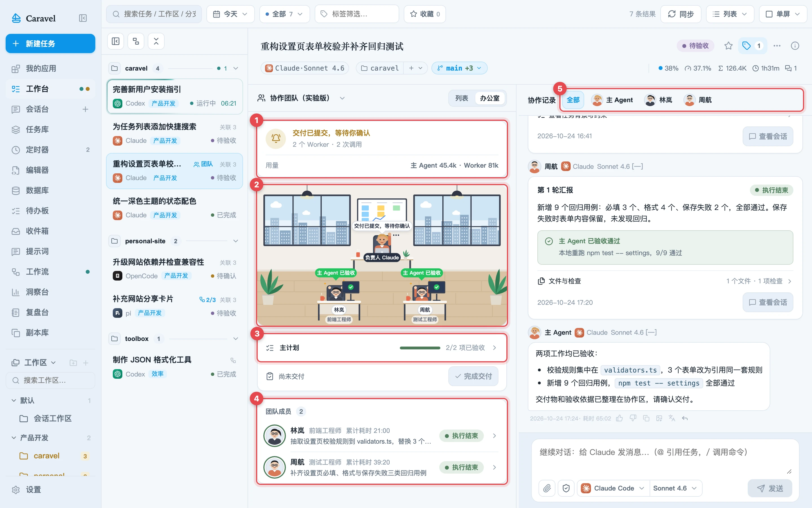Toggle the task list panel layout icon
The height and width of the screenshot is (508, 812).
pyautogui.click(x=115, y=41)
